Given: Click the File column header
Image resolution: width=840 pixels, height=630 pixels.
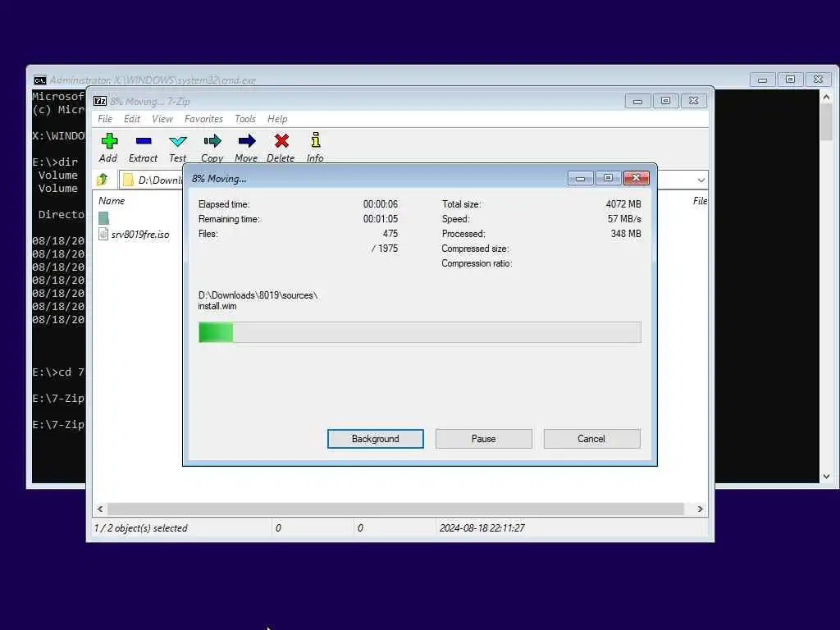Looking at the screenshot, I should click(701, 201).
